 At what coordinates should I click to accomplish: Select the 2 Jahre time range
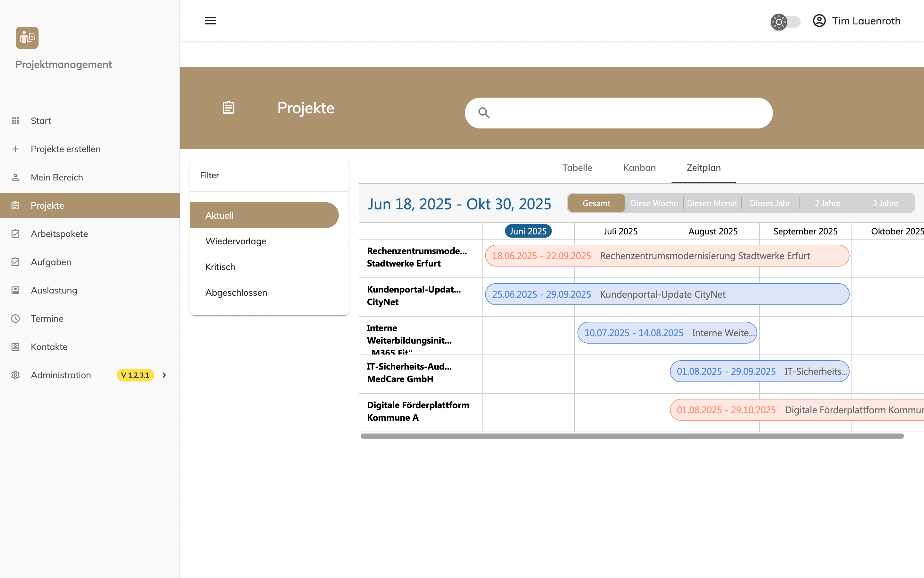(x=827, y=203)
